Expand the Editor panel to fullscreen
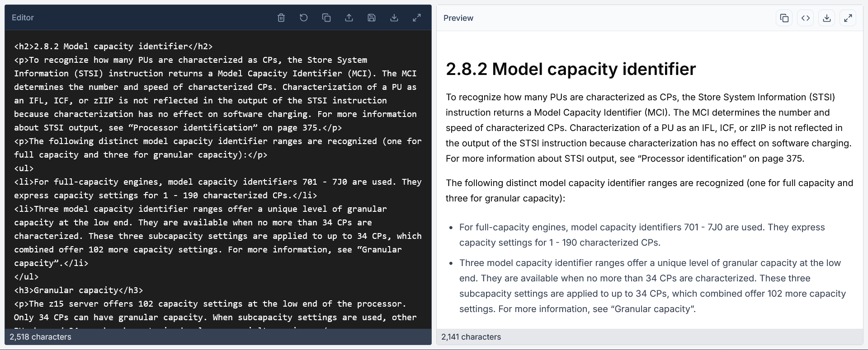The height and width of the screenshot is (350, 868). click(x=417, y=18)
